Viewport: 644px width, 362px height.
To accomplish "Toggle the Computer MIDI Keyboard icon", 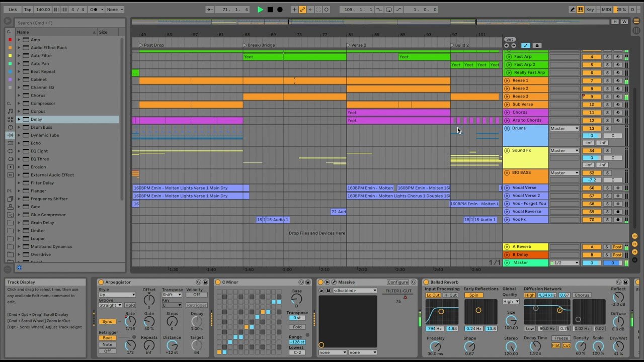I will 580,10.
